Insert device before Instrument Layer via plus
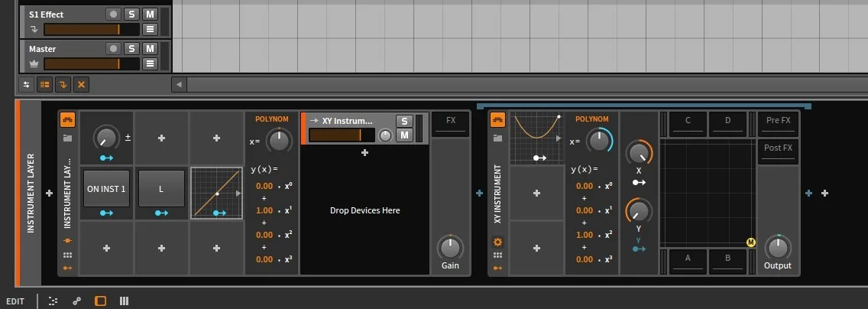This screenshot has height=309, width=868. pyautogui.click(x=49, y=194)
